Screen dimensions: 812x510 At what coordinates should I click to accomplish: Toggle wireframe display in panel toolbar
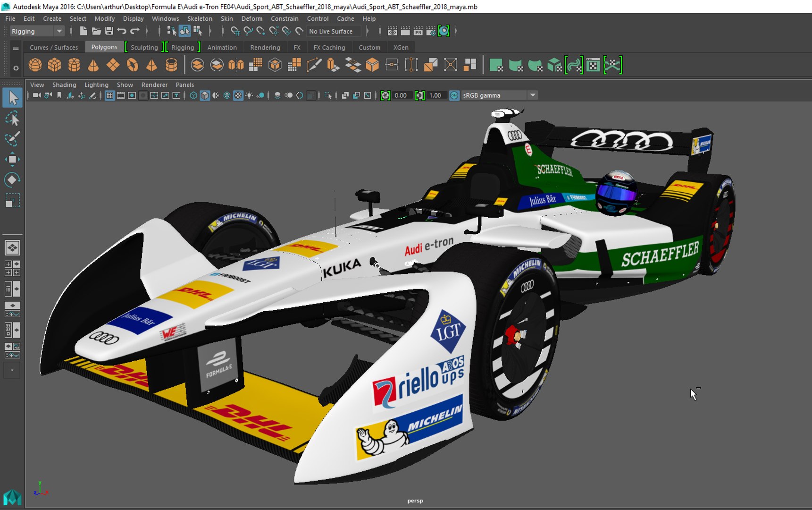[x=193, y=95]
